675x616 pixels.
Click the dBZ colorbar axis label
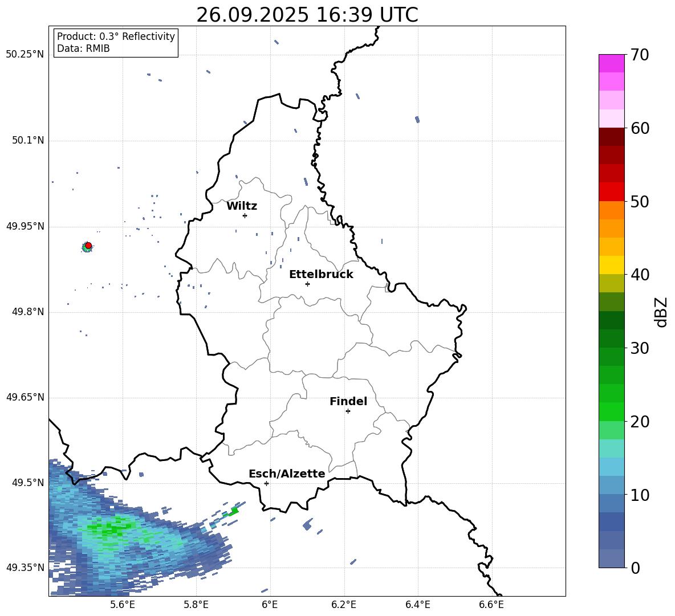662,312
